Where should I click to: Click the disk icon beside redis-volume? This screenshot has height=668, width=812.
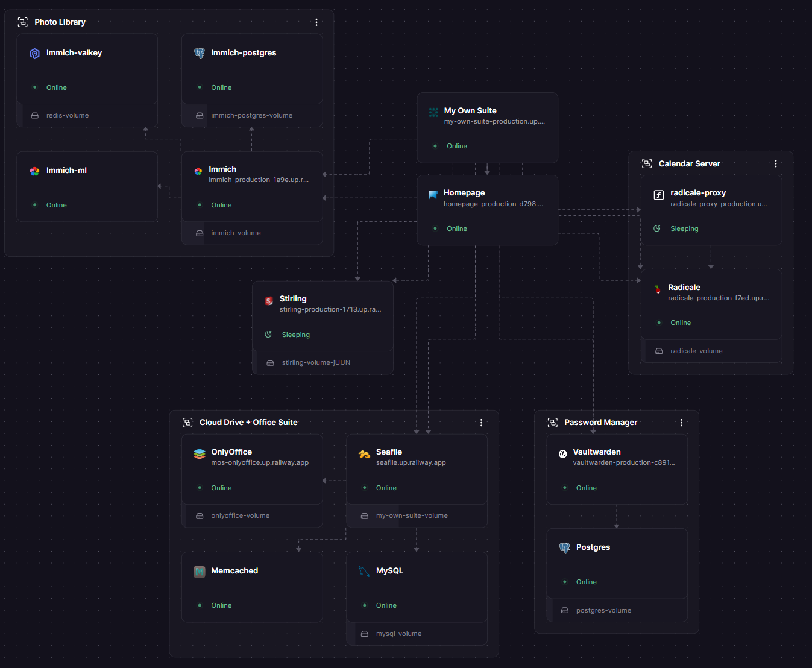pyautogui.click(x=35, y=116)
